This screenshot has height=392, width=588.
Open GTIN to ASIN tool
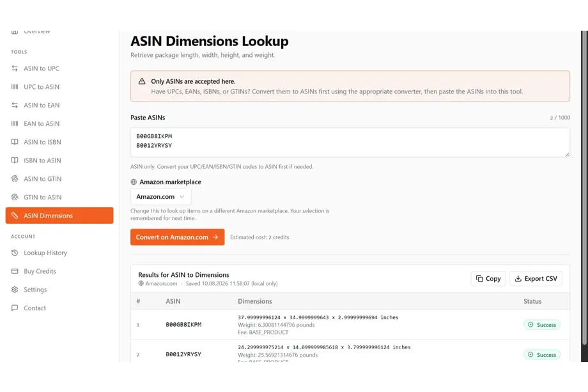pos(59,197)
